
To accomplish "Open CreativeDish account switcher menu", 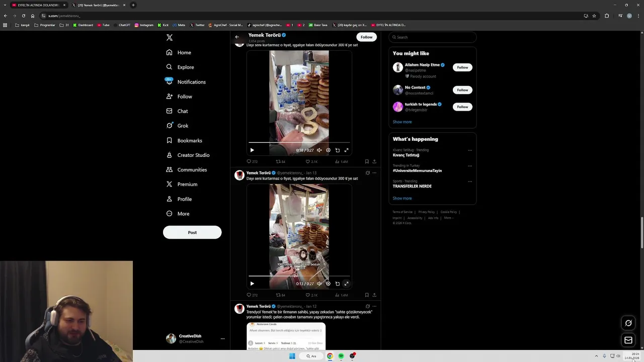I will (195, 338).
